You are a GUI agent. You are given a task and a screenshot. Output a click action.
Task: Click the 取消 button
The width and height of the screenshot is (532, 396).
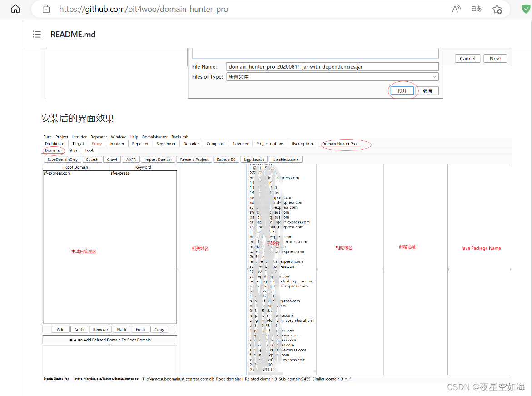click(x=427, y=90)
